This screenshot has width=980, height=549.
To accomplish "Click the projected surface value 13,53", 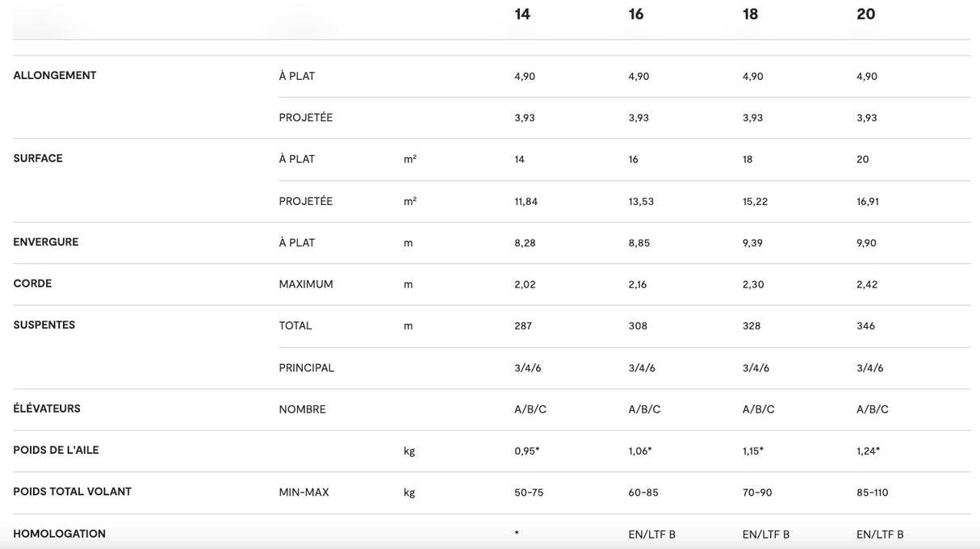I will tap(641, 202).
